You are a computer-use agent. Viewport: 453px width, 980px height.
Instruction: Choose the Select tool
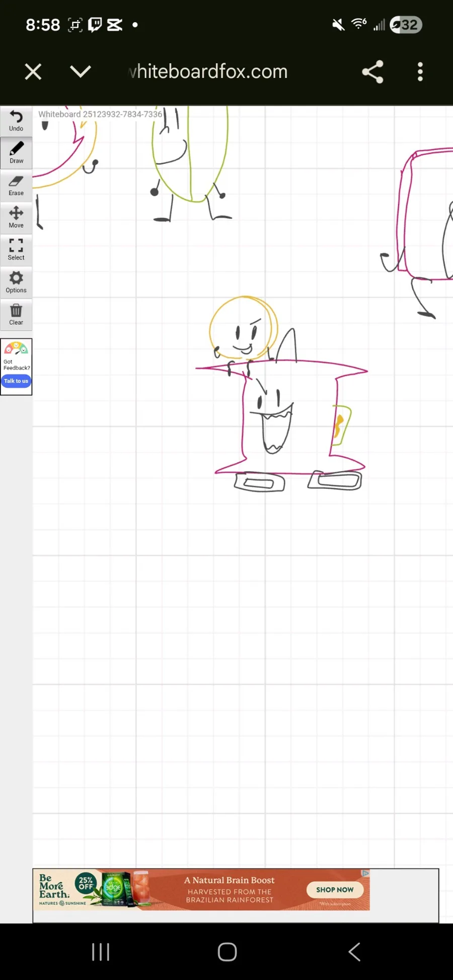(x=16, y=250)
